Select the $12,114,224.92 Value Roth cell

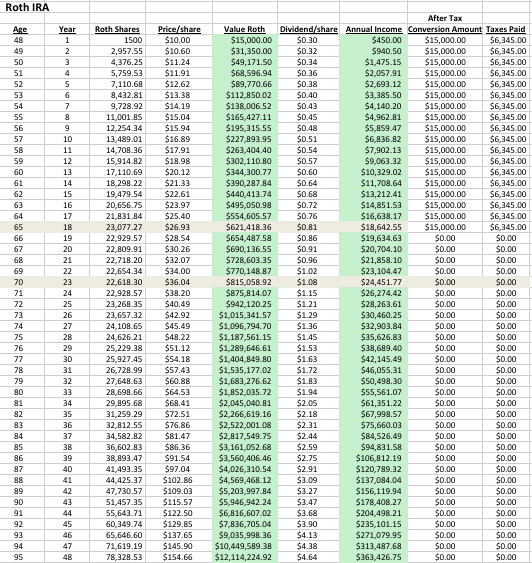click(x=244, y=557)
